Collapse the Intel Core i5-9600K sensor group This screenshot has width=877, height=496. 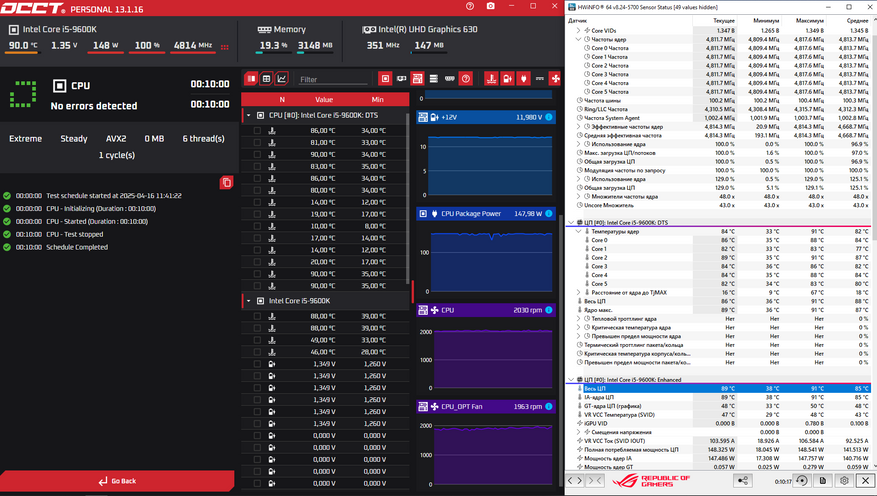pos(248,301)
